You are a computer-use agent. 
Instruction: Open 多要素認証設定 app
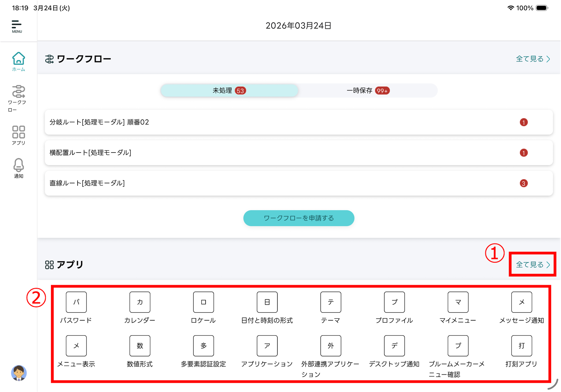tap(203, 345)
